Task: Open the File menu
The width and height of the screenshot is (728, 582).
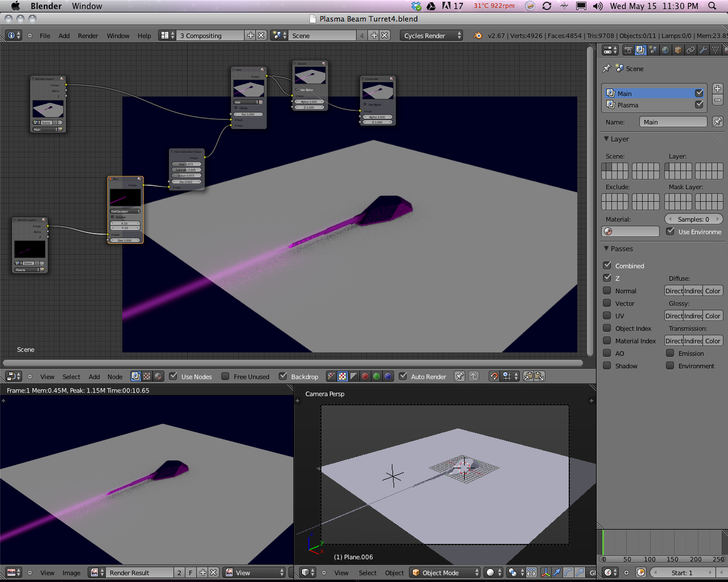Action: [45, 36]
